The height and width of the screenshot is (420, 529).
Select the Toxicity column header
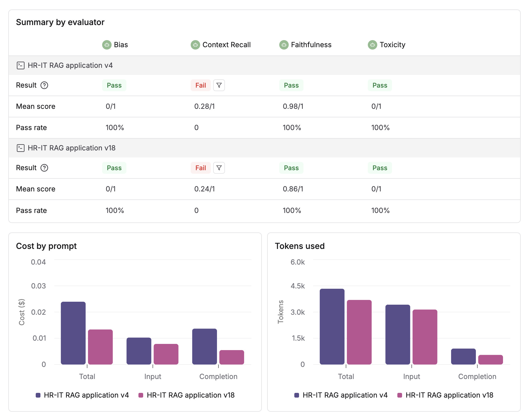point(393,45)
